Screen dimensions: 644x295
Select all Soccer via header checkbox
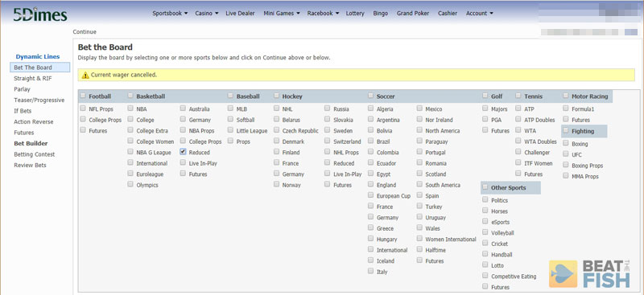point(371,96)
